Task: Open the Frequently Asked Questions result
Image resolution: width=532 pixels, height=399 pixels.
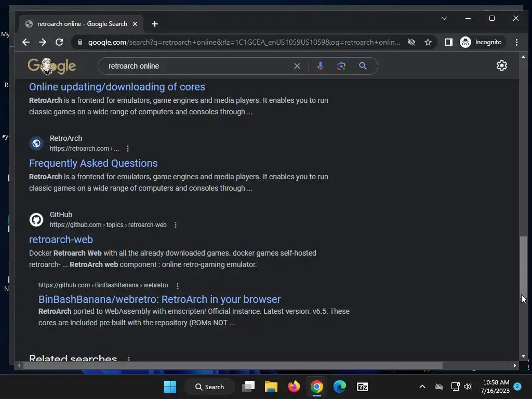Action: tap(94, 163)
